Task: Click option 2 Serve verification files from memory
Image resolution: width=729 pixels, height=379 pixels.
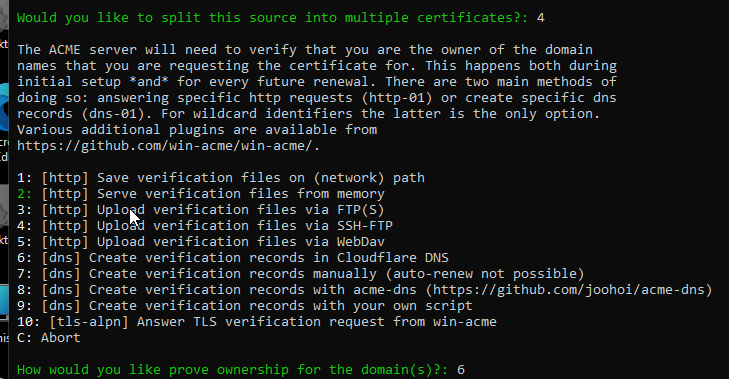Action: pos(201,194)
